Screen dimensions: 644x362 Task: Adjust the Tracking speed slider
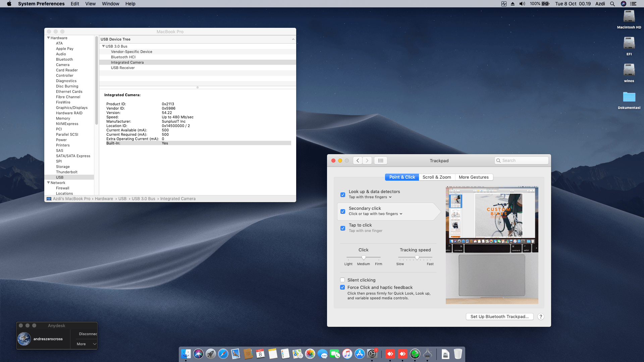(x=417, y=257)
